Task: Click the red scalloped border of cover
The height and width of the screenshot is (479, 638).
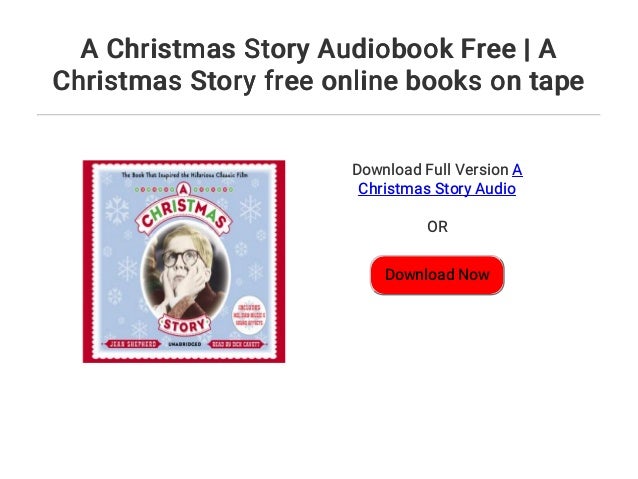Action: [87, 261]
